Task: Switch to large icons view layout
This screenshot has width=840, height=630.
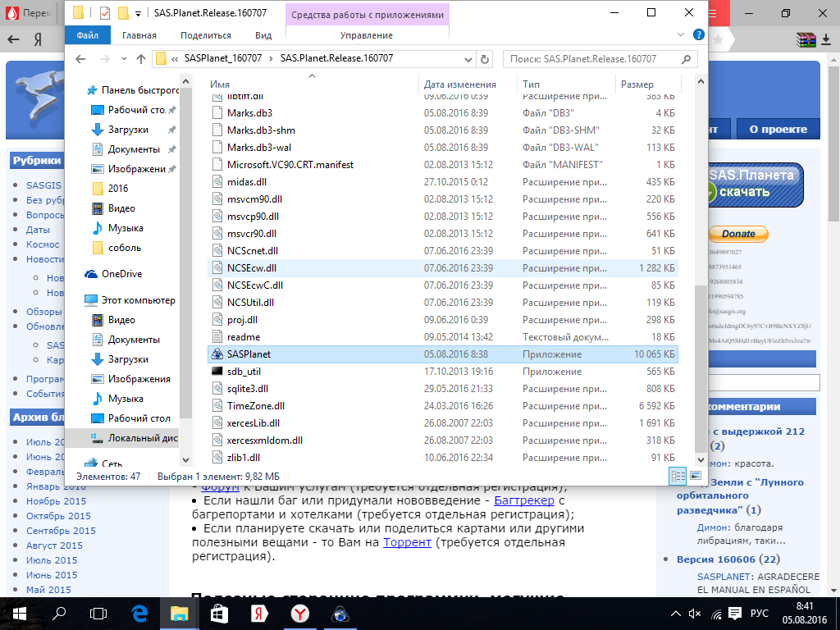Action: click(696, 476)
